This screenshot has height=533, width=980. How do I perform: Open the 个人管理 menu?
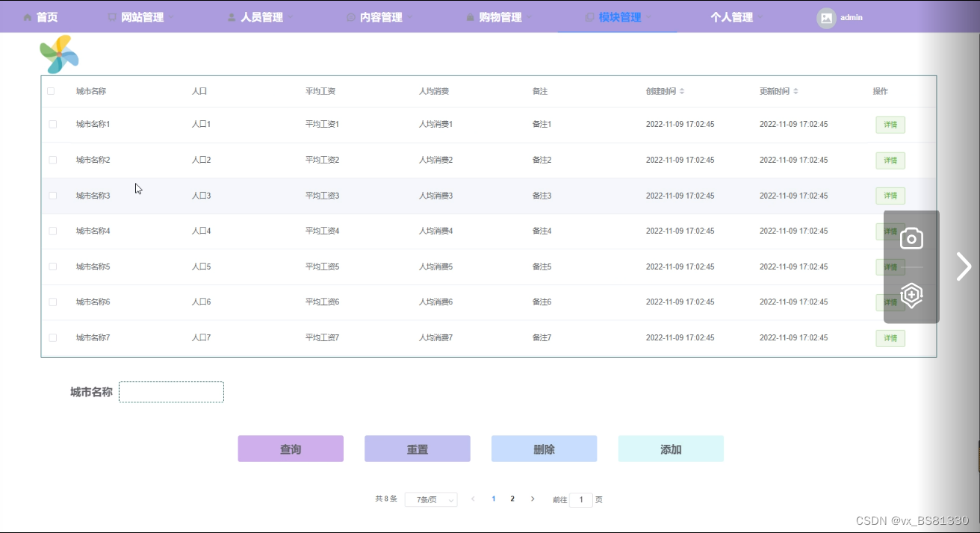pos(731,17)
